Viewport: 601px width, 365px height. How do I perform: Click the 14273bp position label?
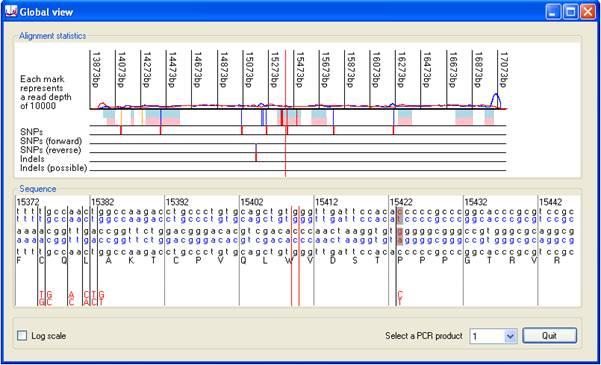click(x=147, y=70)
